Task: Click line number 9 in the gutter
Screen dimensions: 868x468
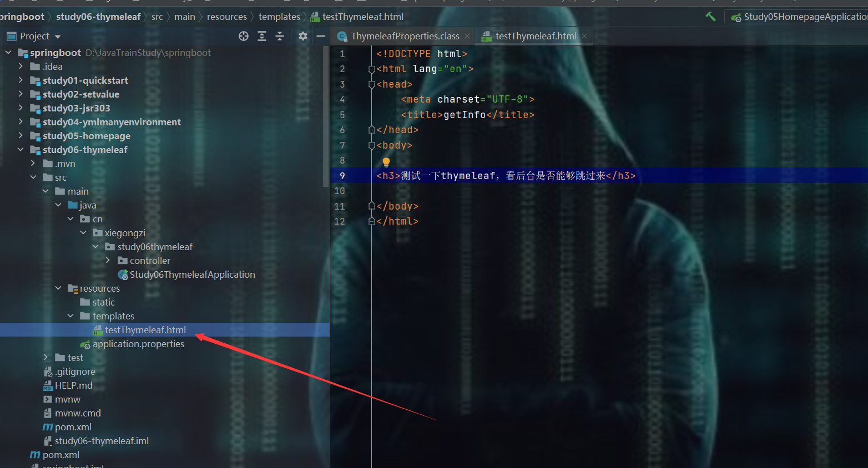Action: (342, 176)
